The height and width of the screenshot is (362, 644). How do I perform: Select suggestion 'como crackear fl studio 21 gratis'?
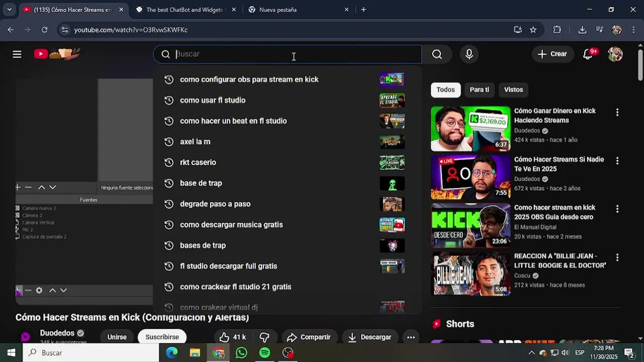[287, 287]
